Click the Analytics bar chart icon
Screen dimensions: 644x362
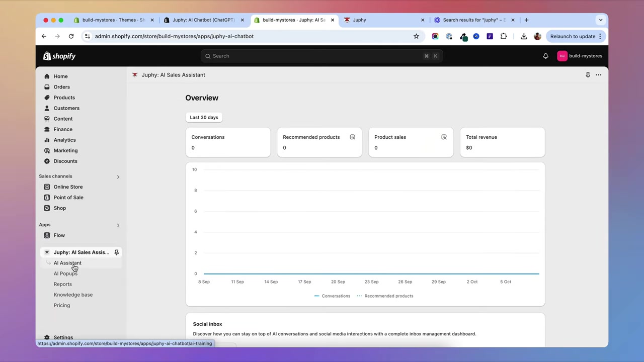pos(47,140)
